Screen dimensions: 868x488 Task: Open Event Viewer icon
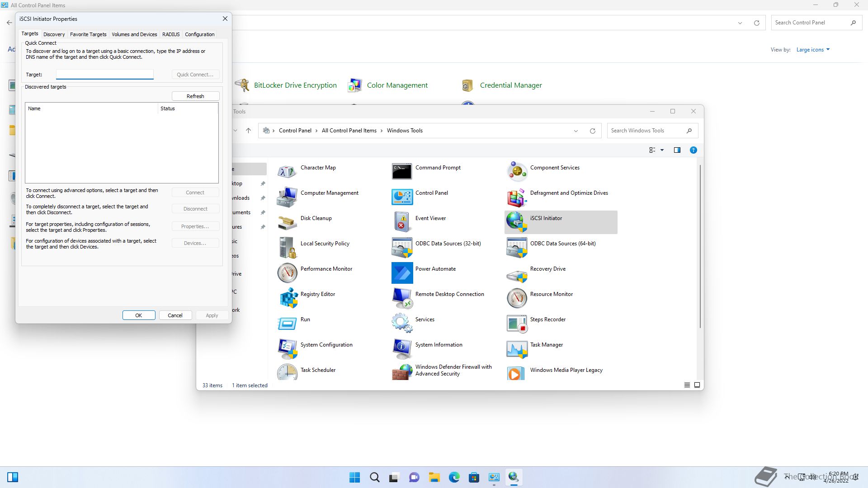[402, 222]
